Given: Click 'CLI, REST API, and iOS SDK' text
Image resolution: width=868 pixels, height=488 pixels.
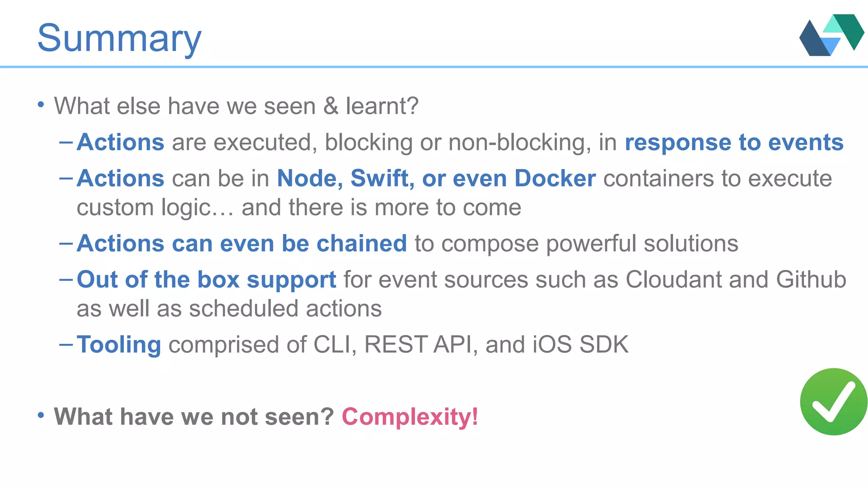Looking at the screenshot, I should [471, 344].
